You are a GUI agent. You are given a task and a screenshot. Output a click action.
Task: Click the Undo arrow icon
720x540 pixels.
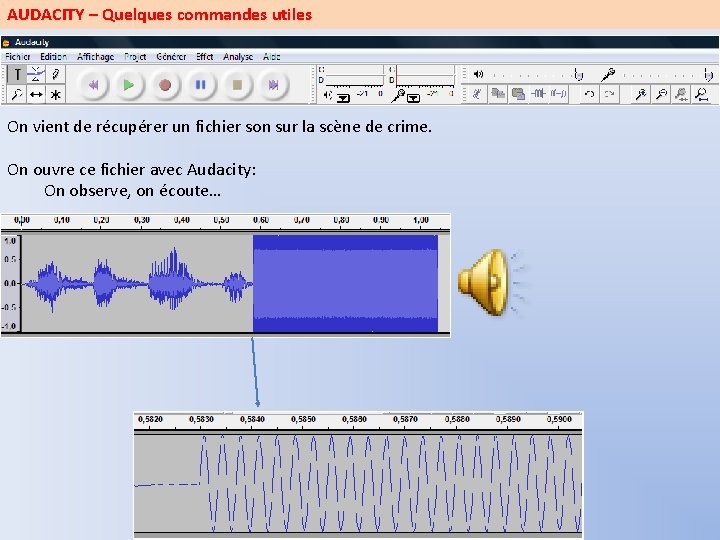[590, 94]
